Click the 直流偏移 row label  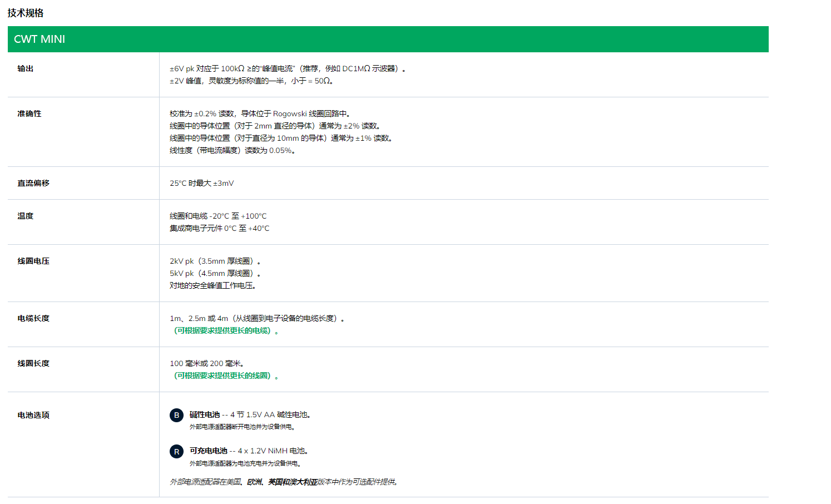click(x=33, y=183)
